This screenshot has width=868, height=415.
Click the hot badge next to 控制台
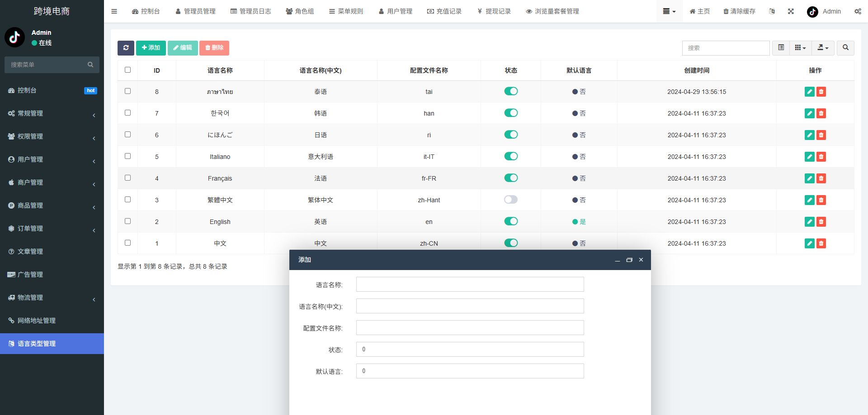click(90, 90)
